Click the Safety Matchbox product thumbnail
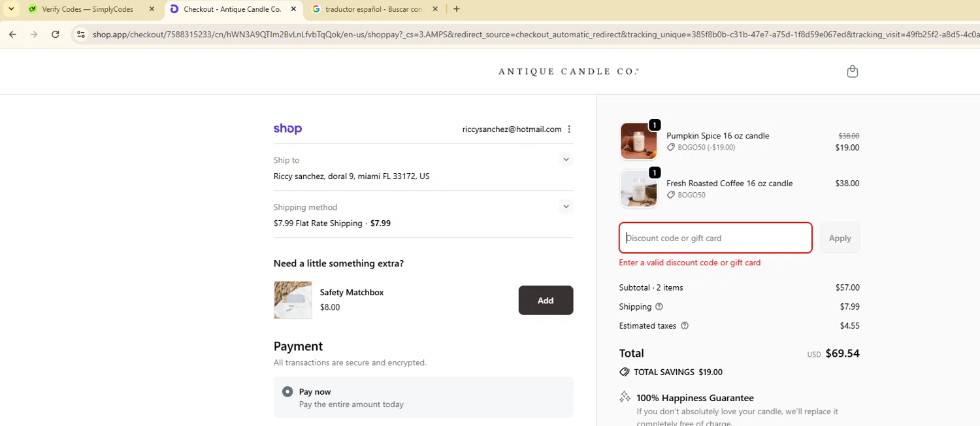Viewport: 980px width, 426px height. pos(293,300)
